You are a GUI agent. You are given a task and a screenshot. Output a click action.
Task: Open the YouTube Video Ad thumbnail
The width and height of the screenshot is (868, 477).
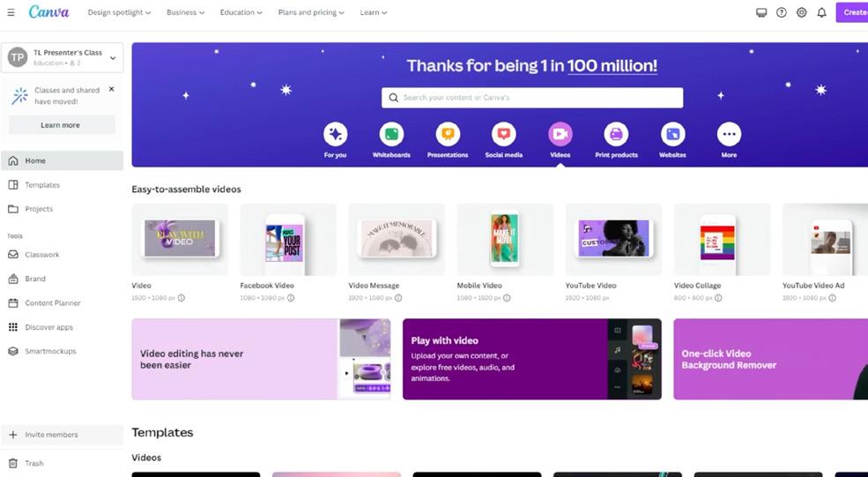pos(826,239)
